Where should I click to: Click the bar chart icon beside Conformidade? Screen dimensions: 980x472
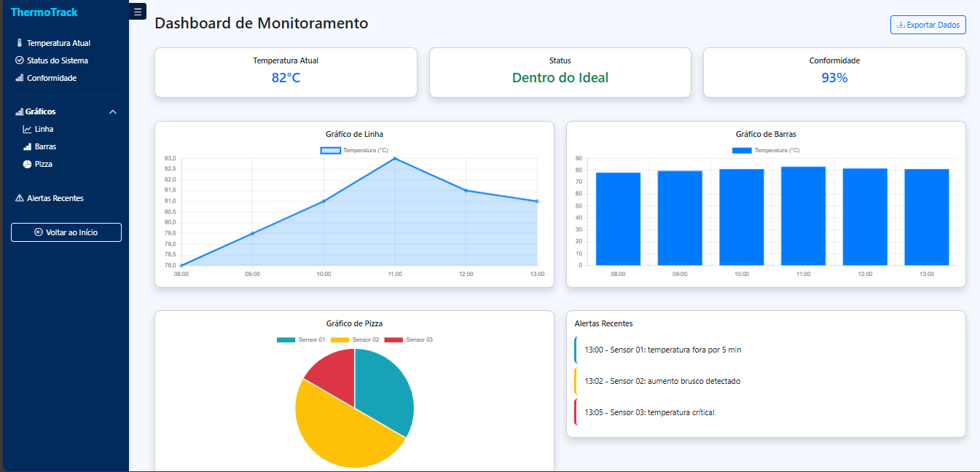point(20,78)
